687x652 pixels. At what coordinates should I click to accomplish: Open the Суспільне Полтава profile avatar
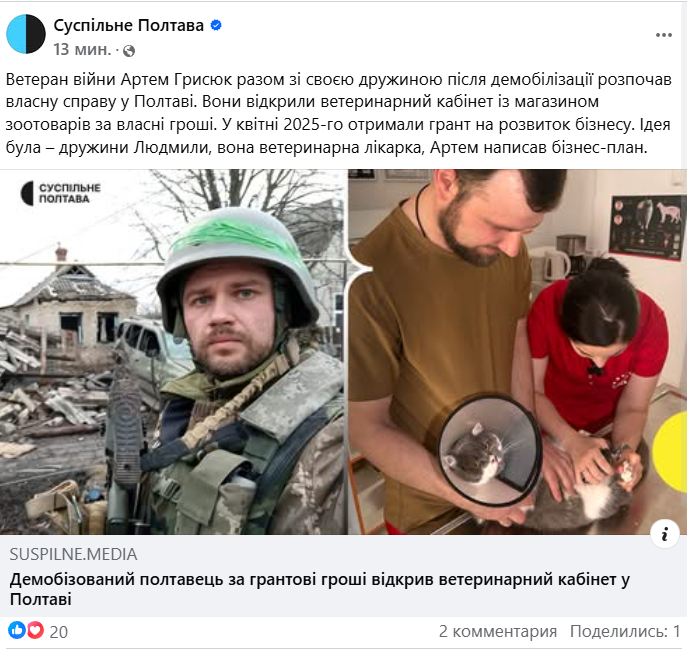click(26, 34)
